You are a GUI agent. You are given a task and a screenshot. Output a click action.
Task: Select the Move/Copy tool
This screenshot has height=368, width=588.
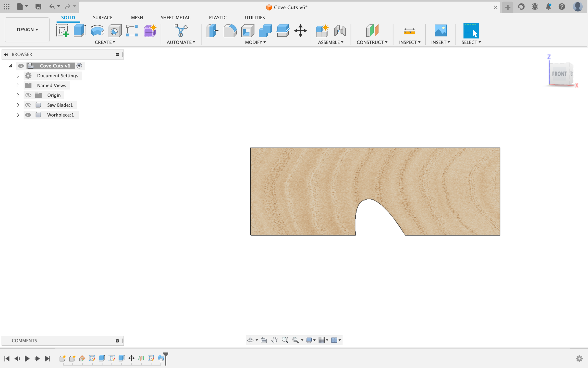pyautogui.click(x=301, y=31)
